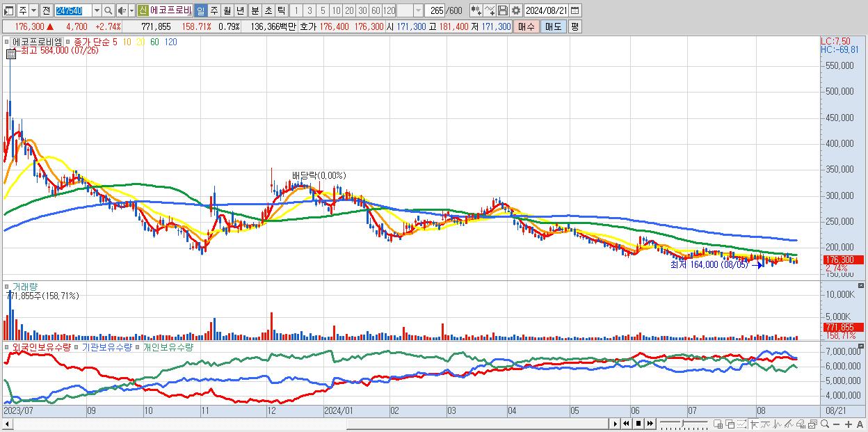Click the overlapping windows icon in bottom toolbar
This screenshot has width=868, height=432.
(x=730, y=424)
